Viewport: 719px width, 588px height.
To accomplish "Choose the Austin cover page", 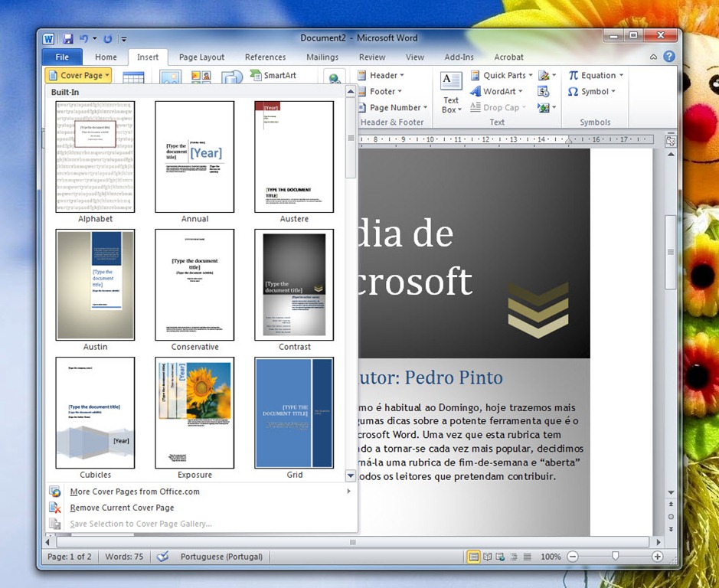I will pyautogui.click(x=95, y=285).
